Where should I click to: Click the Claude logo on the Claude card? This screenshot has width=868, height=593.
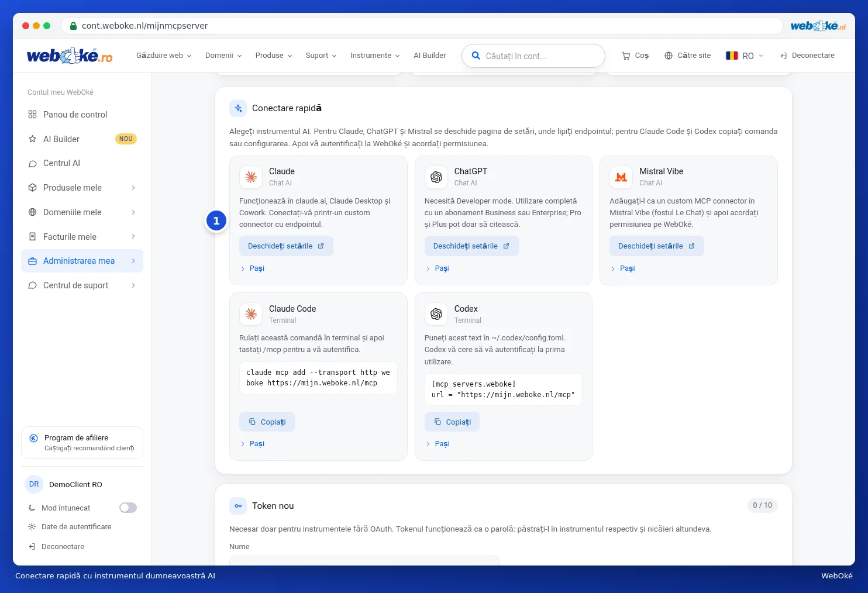[251, 177]
